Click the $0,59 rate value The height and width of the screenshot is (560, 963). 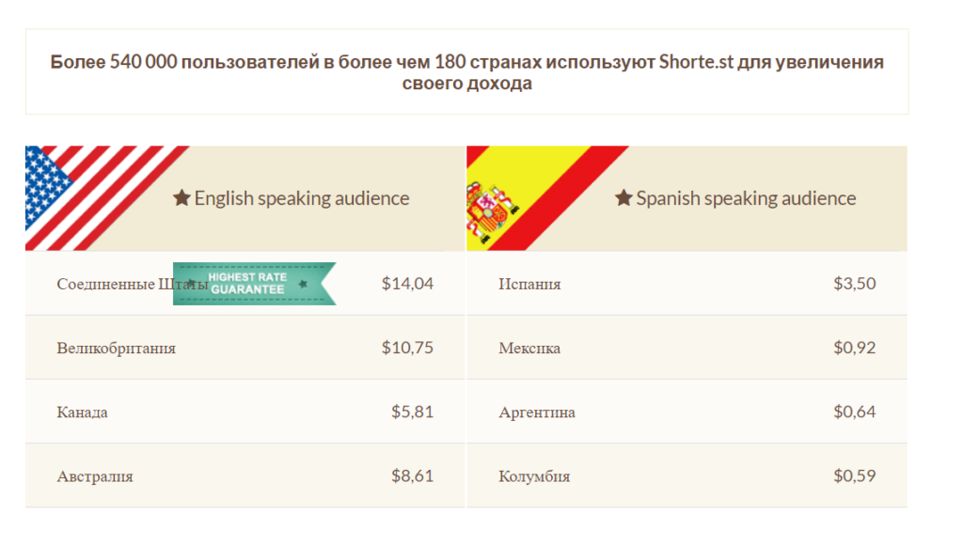[854, 476]
